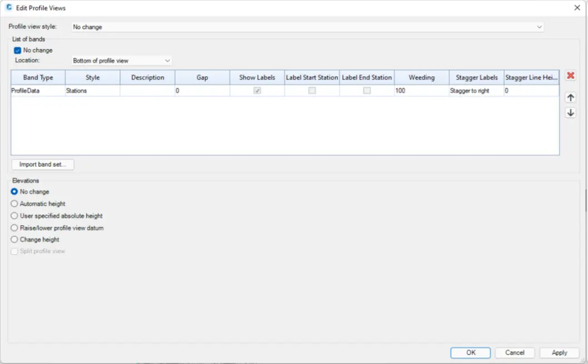This screenshot has width=588, height=364.
Task: Close the Edit Profile Views dialog
Action: [577, 8]
